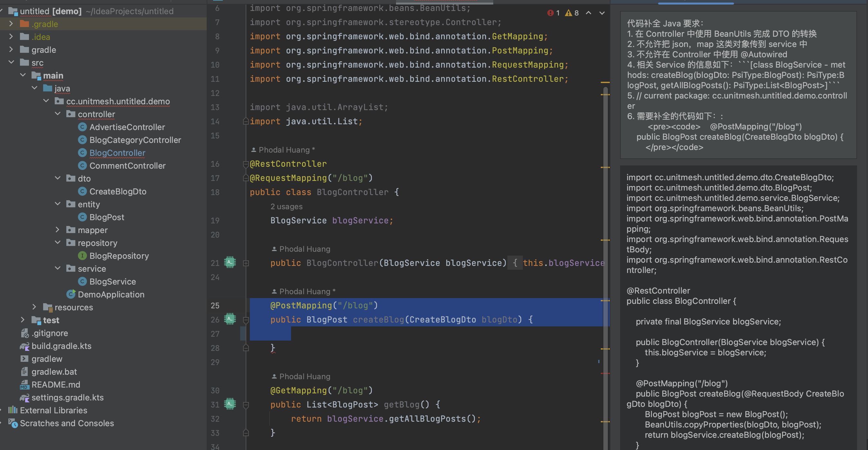Toggle fold marker on createBlog method line 26
This screenshot has height=450, width=868.
pyautogui.click(x=246, y=320)
